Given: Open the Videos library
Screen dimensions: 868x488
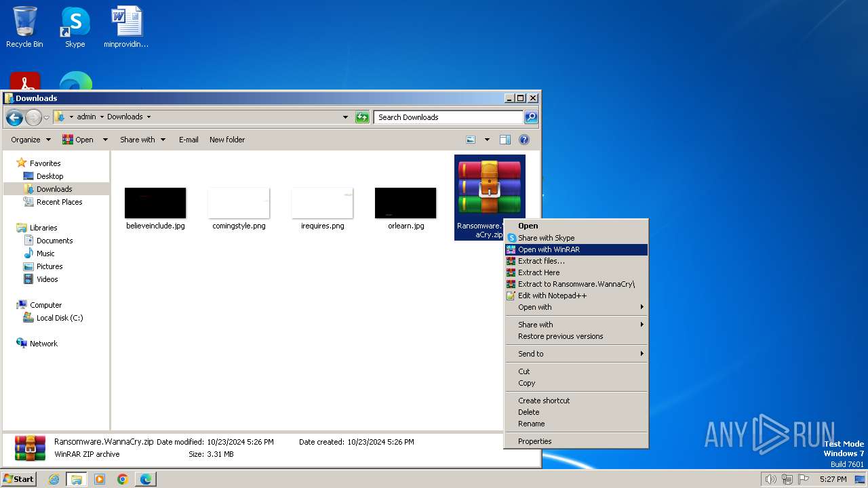Looking at the screenshot, I should [x=47, y=279].
